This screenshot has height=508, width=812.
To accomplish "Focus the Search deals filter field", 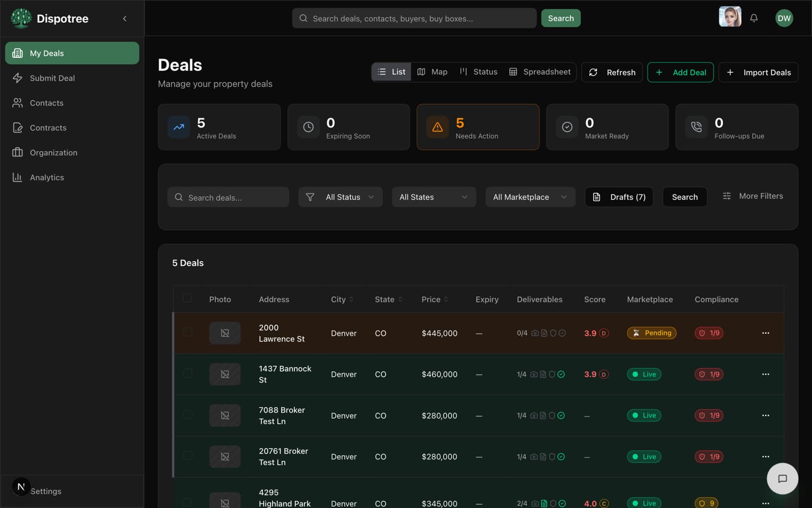I will [228, 197].
